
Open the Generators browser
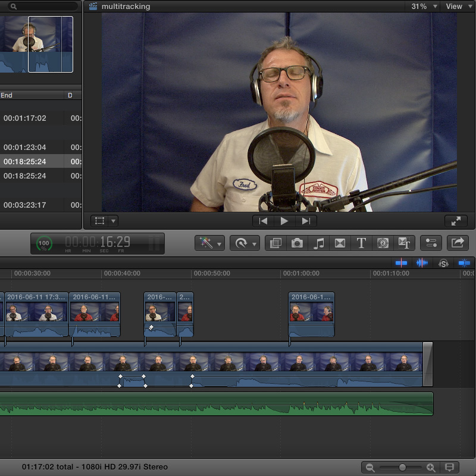[x=383, y=243]
